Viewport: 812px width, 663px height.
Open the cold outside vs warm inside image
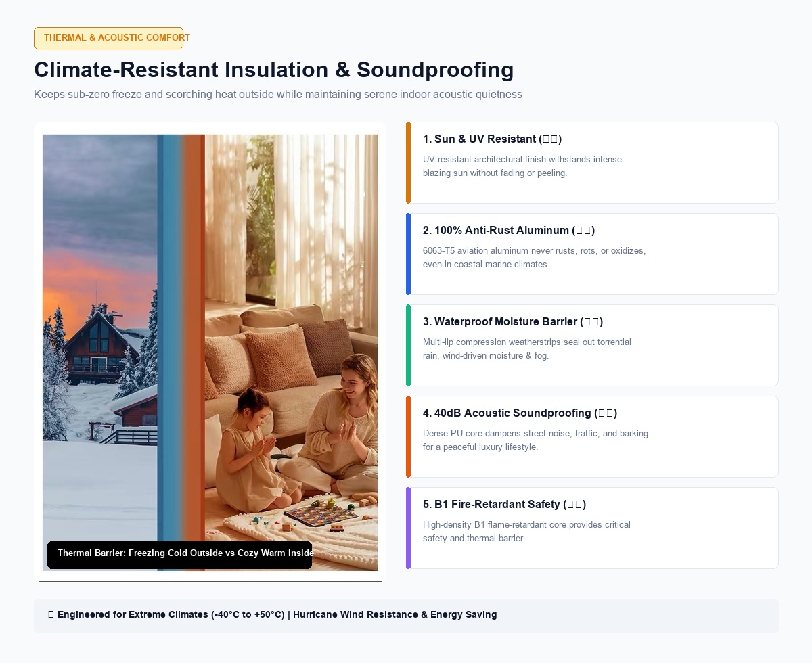210,352
